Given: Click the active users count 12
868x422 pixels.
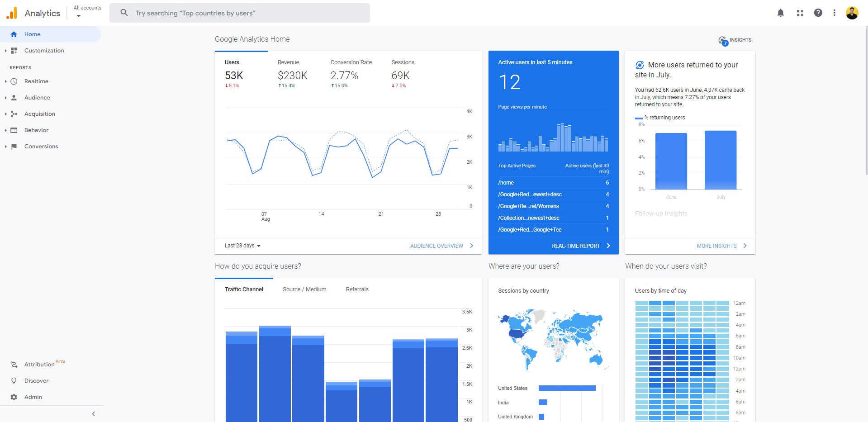Looking at the screenshot, I should tap(509, 82).
